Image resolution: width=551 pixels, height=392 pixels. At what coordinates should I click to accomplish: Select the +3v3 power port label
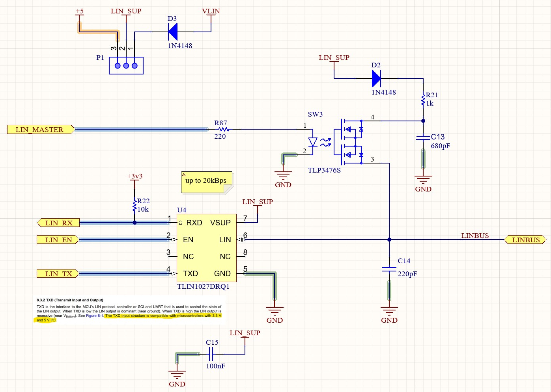coord(134,176)
